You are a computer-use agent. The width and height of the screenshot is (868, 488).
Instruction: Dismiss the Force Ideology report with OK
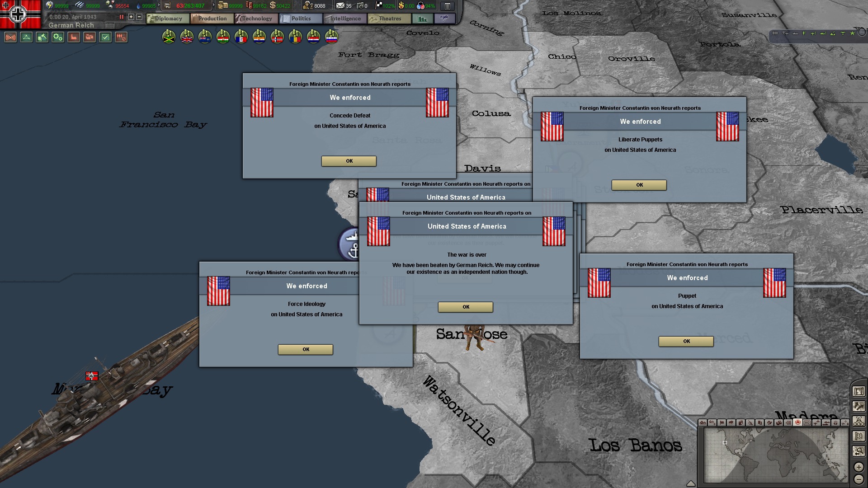[306, 349]
